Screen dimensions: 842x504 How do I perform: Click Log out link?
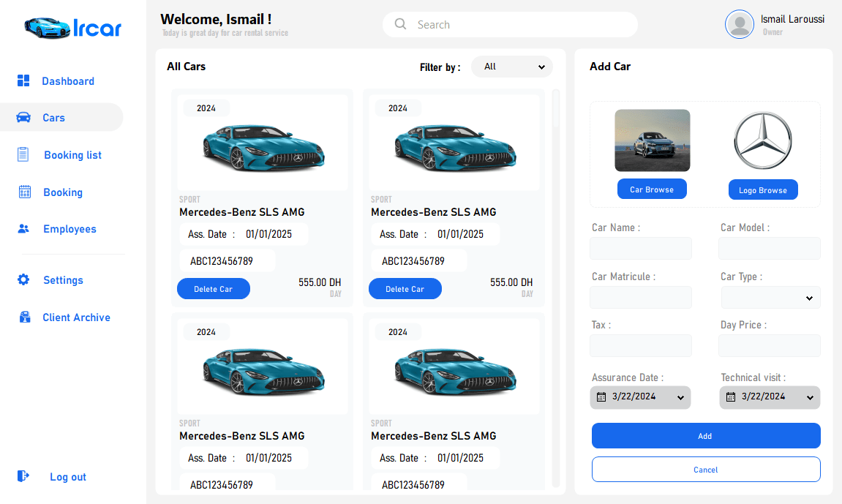point(67,477)
